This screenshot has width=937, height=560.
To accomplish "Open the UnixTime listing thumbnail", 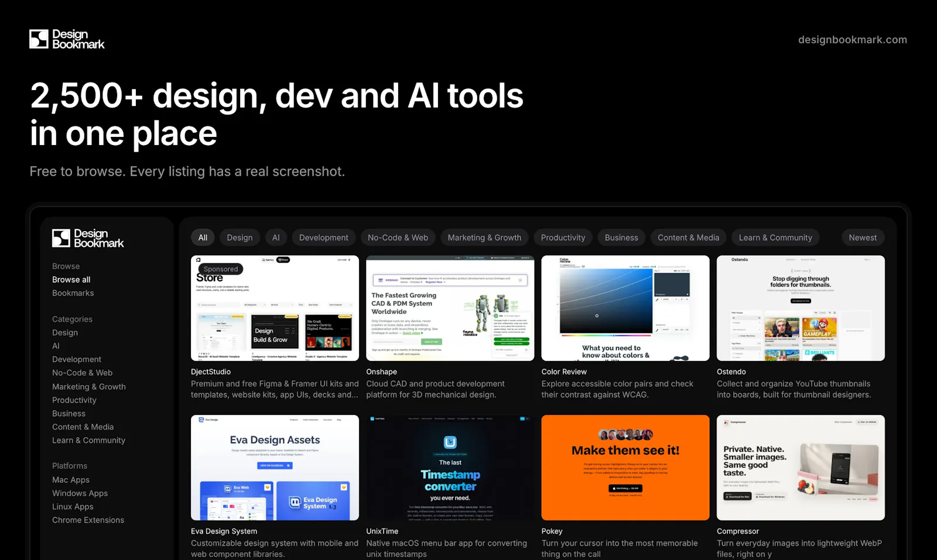I will (x=450, y=468).
